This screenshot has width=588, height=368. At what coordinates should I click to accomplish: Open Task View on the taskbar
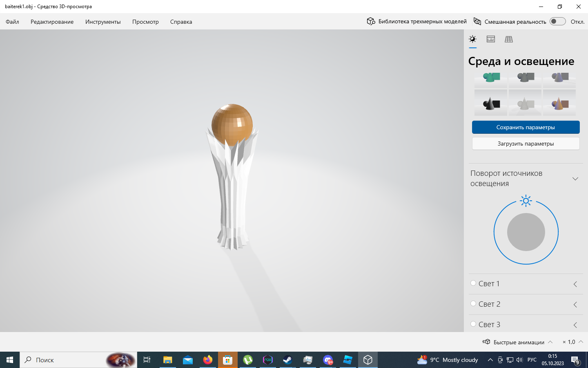[x=147, y=360]
